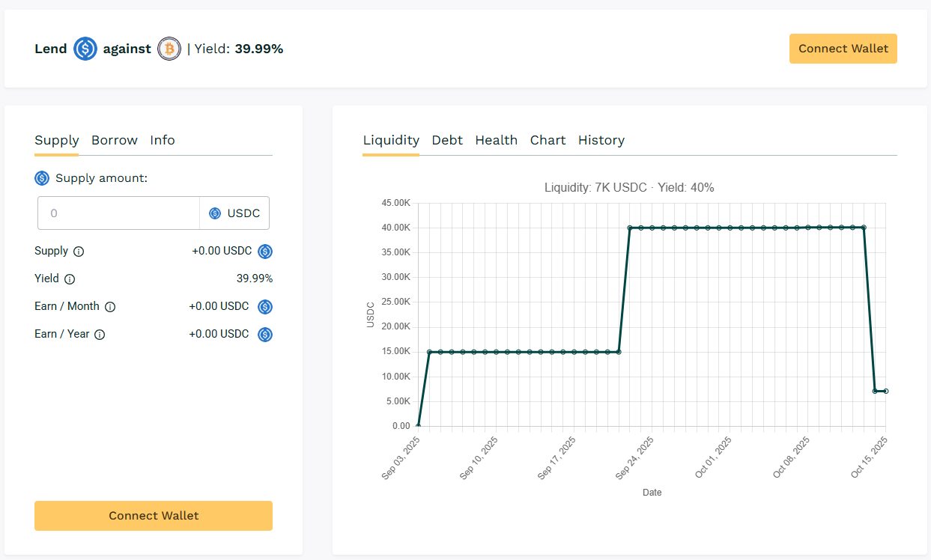View the History tab
Viewport: 931px width, 560px height.
[x=601, y=140]
